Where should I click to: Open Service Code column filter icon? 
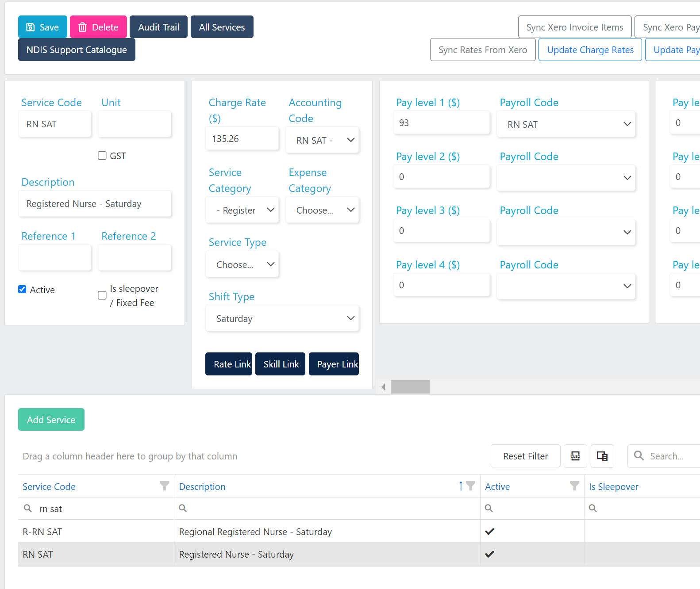165,486
